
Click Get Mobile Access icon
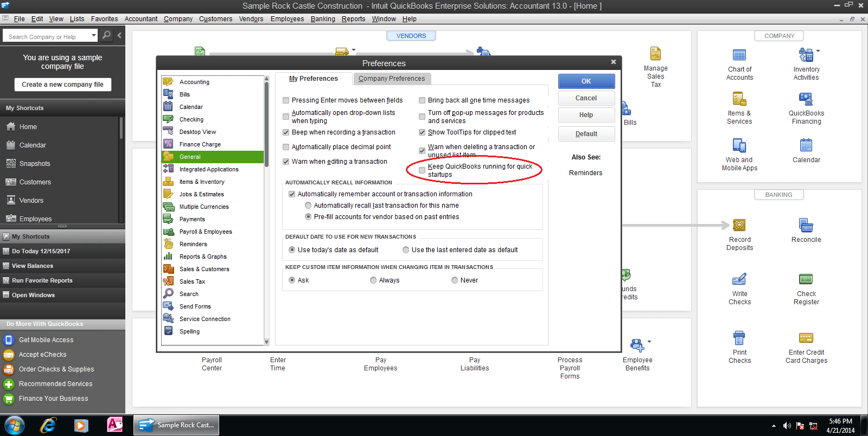click(x=8, y=340)
